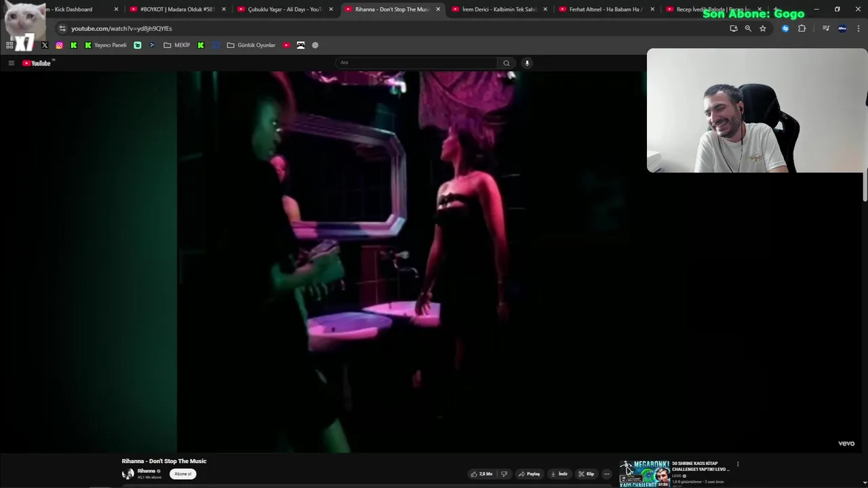Open more actions three-dot button under video
Screen dimensions: 868x488
(x=607, y=474)
